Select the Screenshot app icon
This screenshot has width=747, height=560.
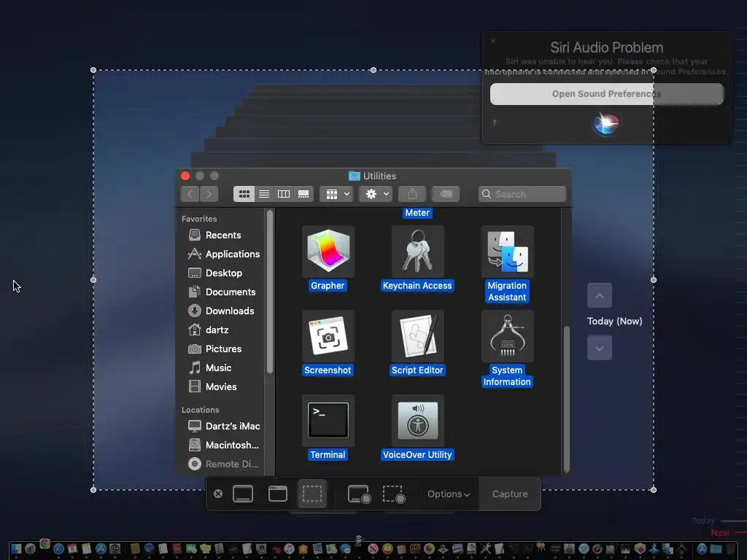click(x=328, y=336)
